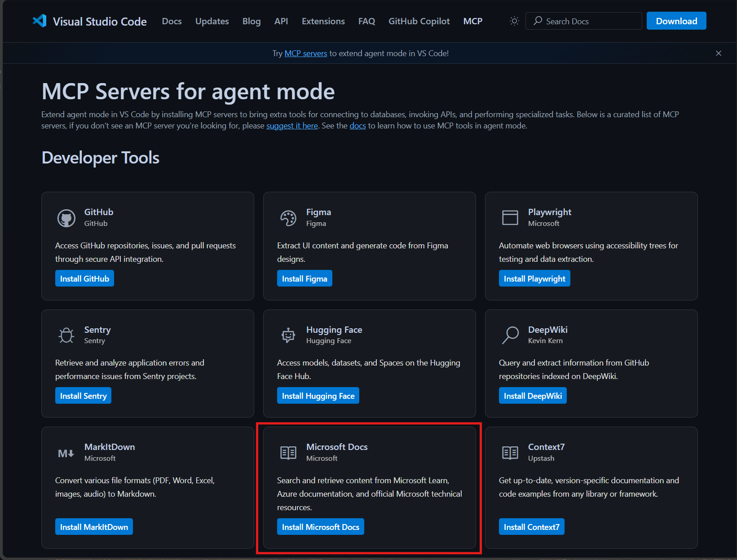Click the Context7 book icon

(x=510, y=453)
